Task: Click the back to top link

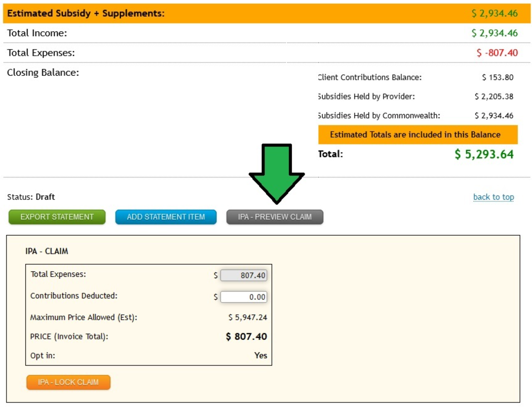Action: click(x=493, y=197)
